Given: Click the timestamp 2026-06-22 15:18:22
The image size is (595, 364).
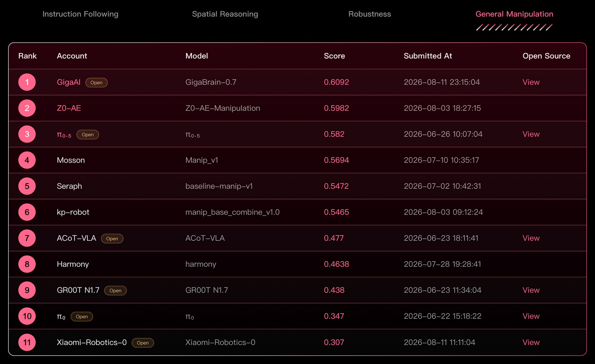Looking at the screenshot, I should point(442,316).
